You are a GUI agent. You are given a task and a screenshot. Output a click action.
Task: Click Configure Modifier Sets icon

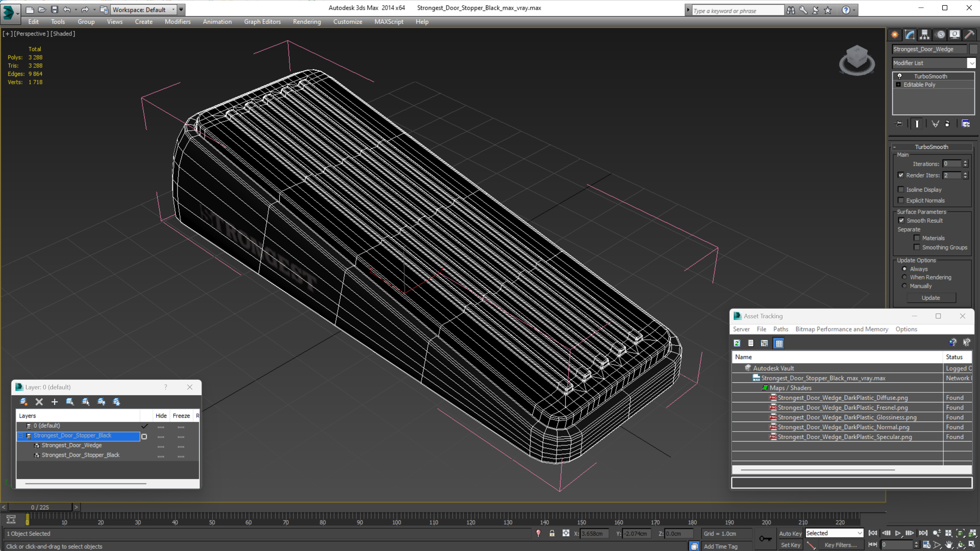click(x=966, y=124)
